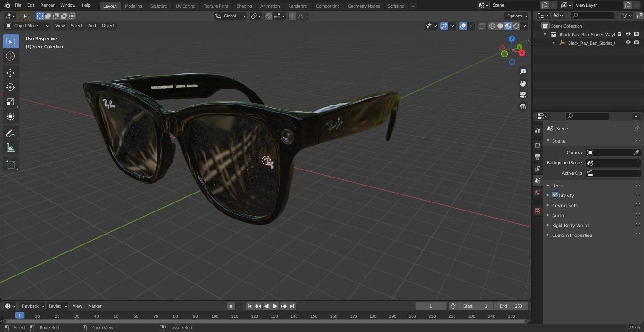Switch to rendered viewport shading
Screen dimensions: 644x332
point(516,26)
